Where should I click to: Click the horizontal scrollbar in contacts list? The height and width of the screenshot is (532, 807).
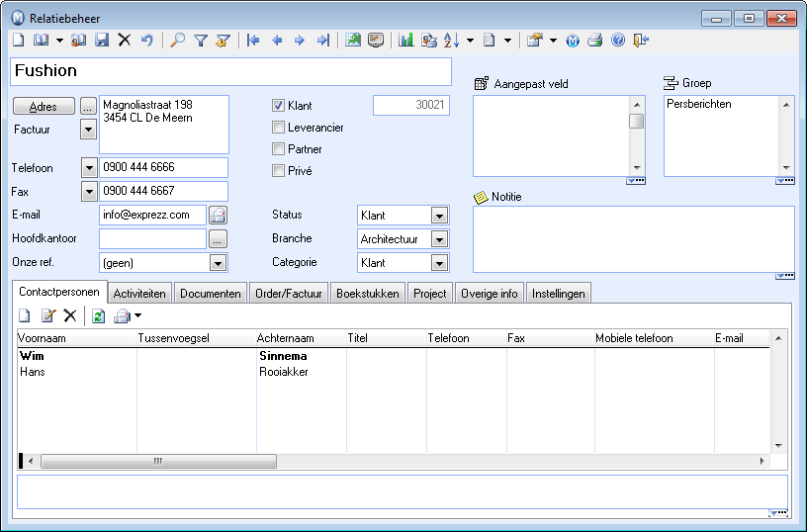(158, 461)
